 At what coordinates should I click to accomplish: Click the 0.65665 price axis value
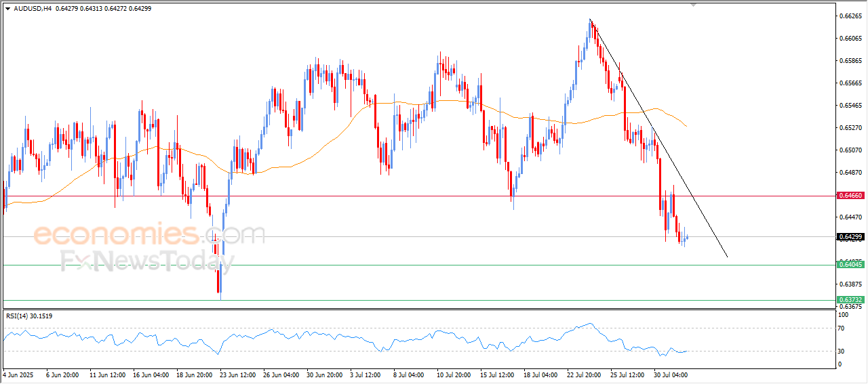coord(850,83)
